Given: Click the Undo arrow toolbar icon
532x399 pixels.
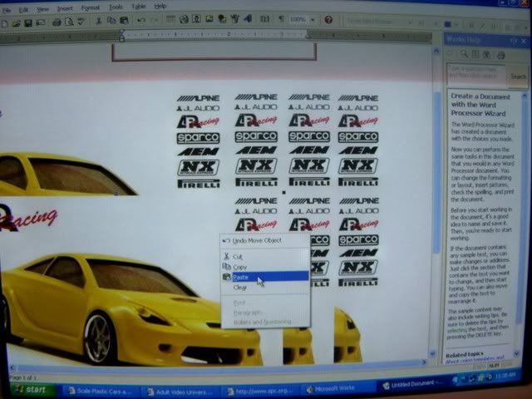Looking at the screenshot, I should coord(140,20).
